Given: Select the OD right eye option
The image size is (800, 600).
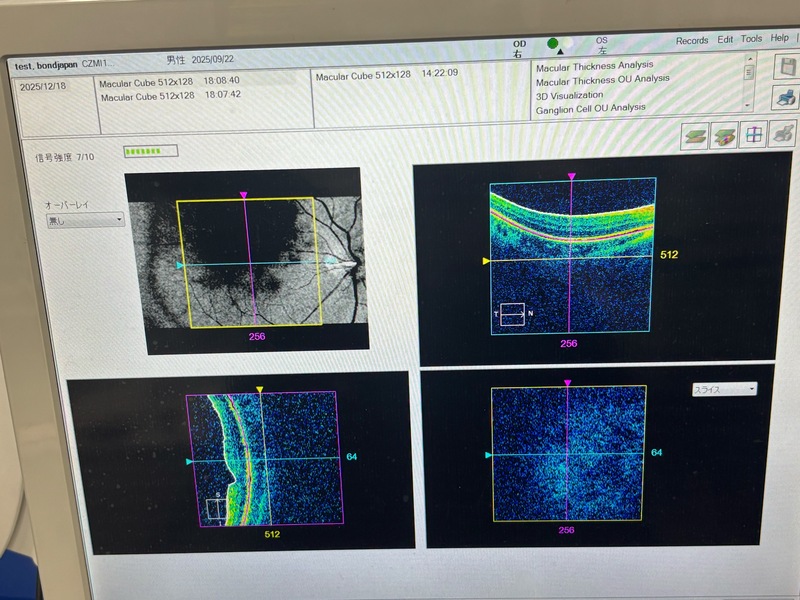Looking at the screenshot, I should [x=519, y=48].
